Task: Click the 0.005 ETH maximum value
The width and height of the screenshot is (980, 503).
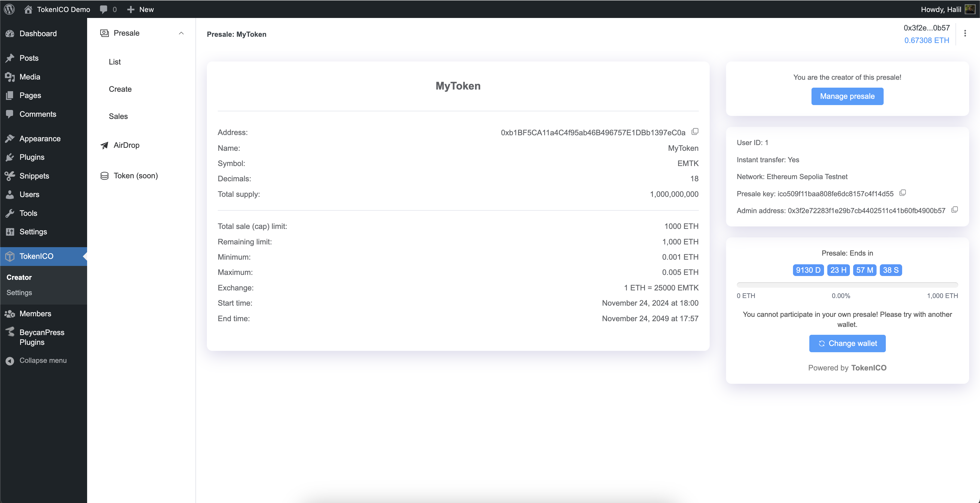Action: point(680,272)
